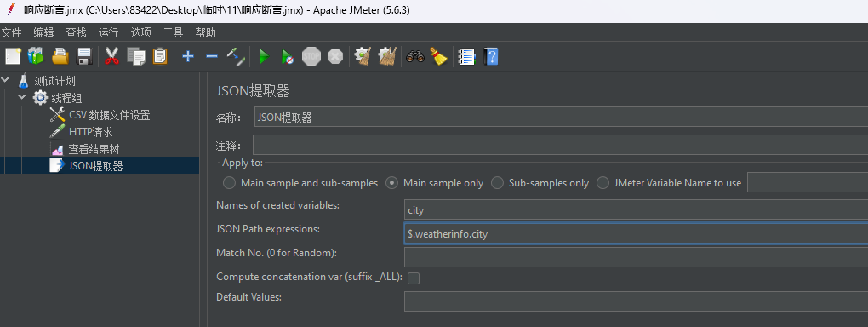Click the Cut scissors icon
Image resolution: width=868 pixels, height=327 pixels.
[x=111, y=56]
